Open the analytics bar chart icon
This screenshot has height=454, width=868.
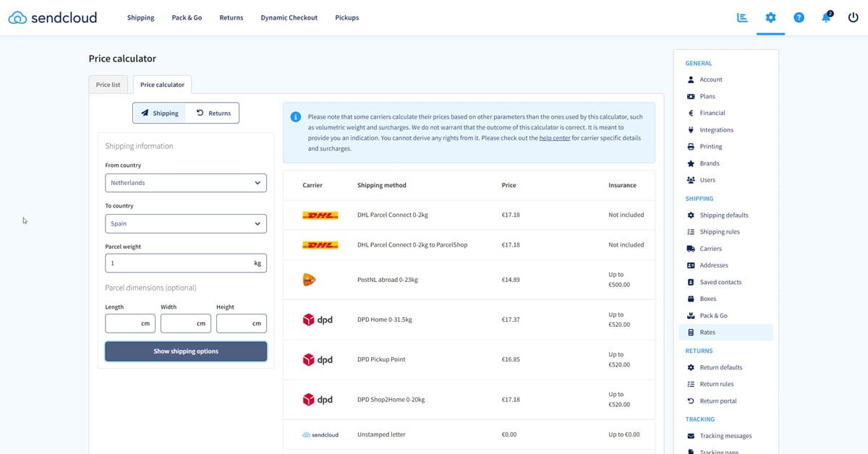coord(742,17)
